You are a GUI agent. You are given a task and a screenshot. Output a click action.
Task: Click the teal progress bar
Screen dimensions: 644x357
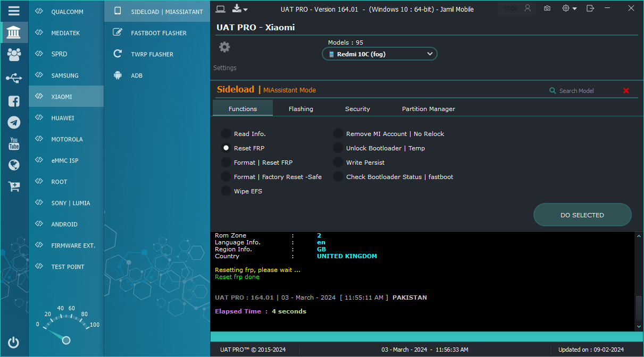pyautogui.click(x=426, y=337)
